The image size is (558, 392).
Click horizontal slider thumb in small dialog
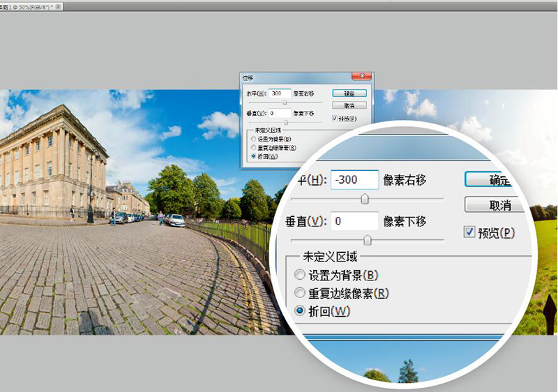coord(285,103)
